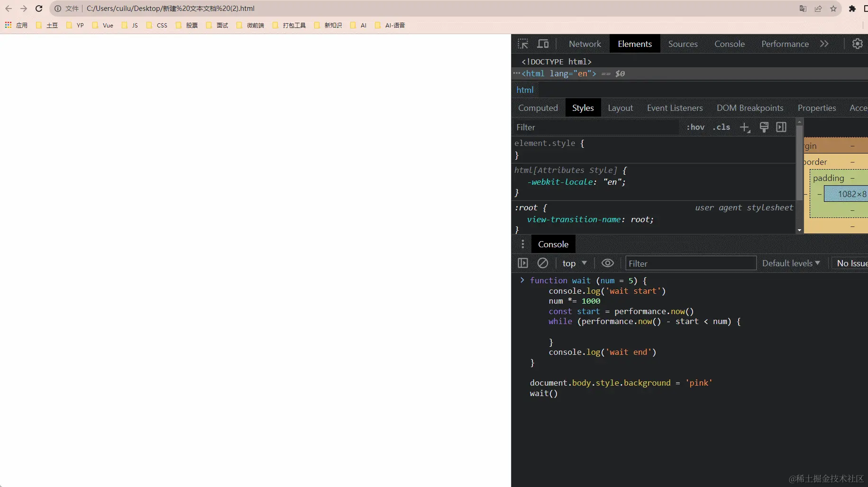868x487 pixels.
Task: Click site information icon in address bar
Action: point(58,9)
